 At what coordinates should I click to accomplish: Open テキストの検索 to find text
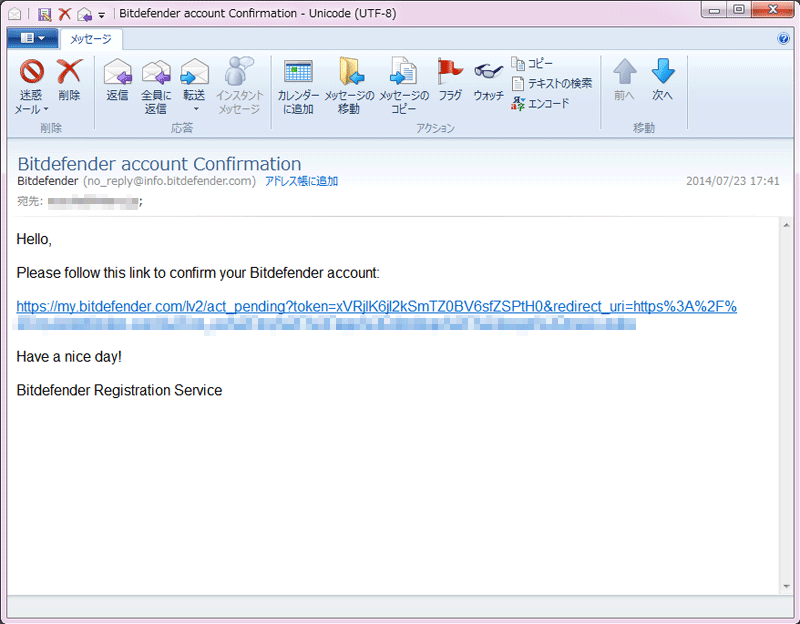point(552,83)
